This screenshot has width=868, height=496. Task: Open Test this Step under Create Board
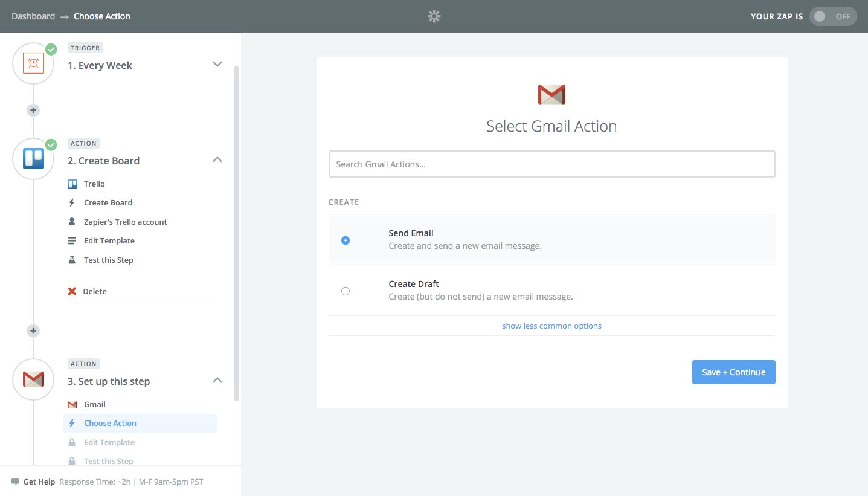coord(109,260)
